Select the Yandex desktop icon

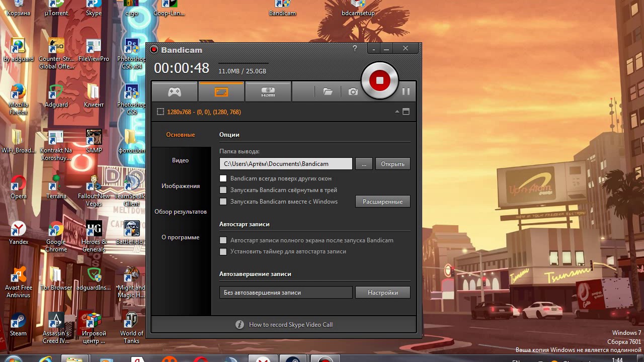(19, 233)
